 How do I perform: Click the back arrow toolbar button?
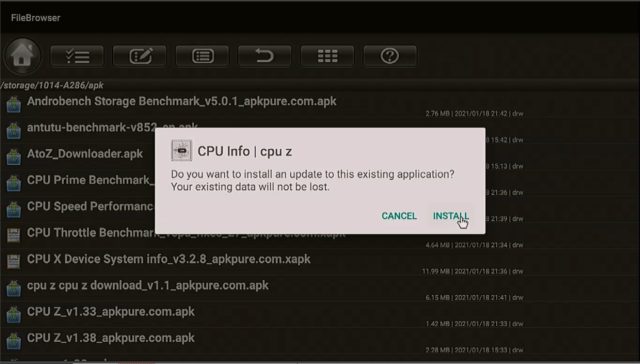(x=265, y=56)
